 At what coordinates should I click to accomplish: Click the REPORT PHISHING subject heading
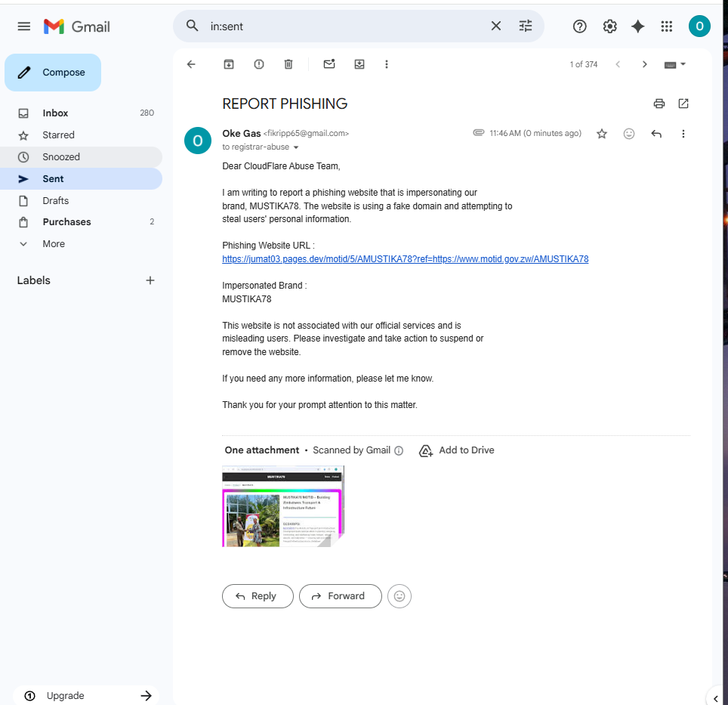point(285,104)
